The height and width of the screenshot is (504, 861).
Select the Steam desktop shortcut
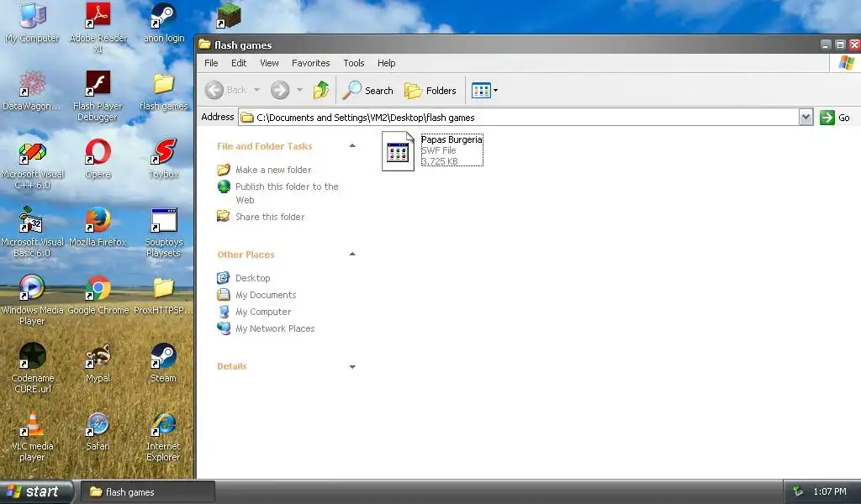164,363
